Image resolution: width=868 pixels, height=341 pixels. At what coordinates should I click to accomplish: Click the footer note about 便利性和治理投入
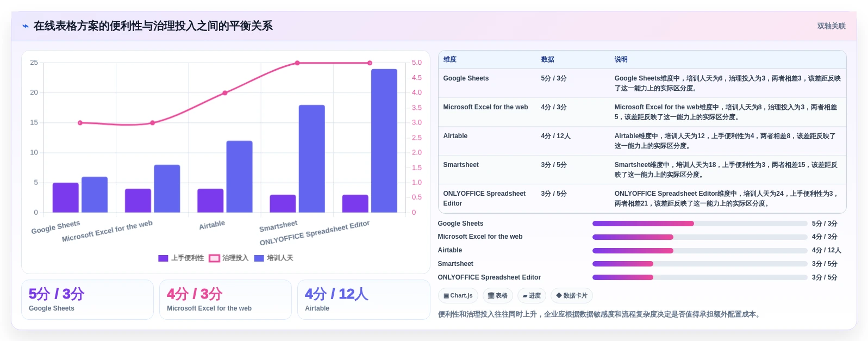[x=600, y=314]
